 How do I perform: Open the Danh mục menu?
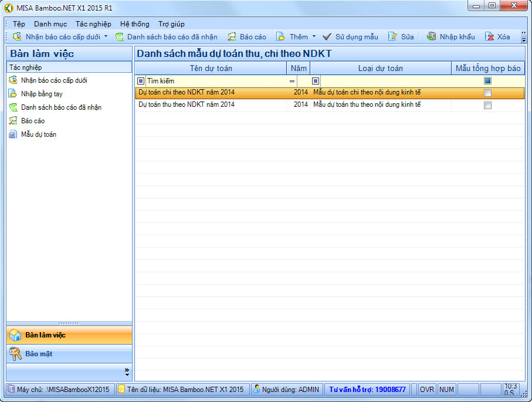[x=50, y=23]
